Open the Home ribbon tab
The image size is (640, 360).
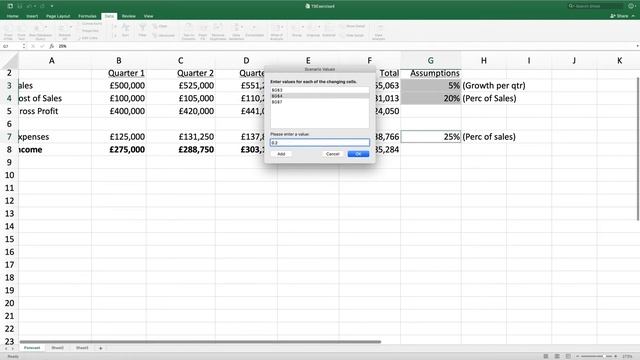[x=12, y=16]
